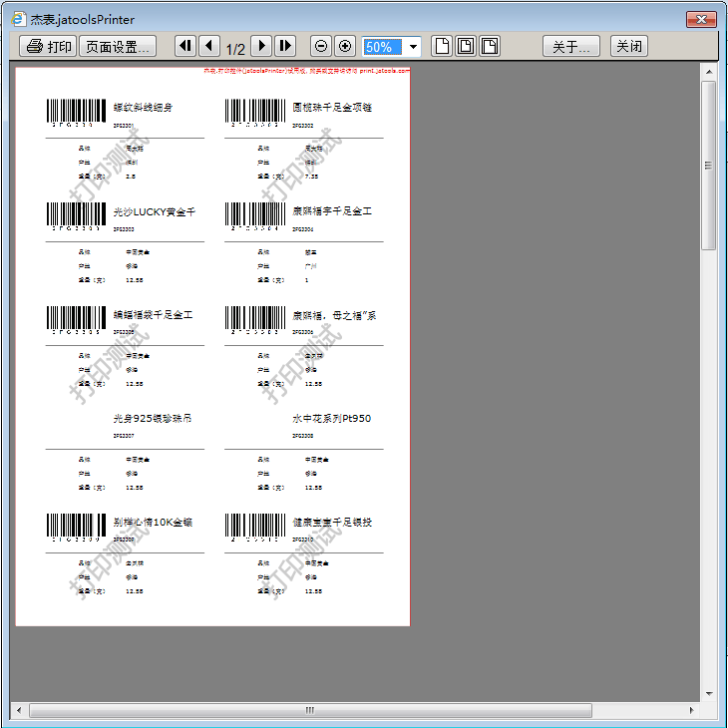The height and width of the screenshot is (728, 728).
Task: Jump to the last page
Action: pyautogui.click(x=285, y=46)
